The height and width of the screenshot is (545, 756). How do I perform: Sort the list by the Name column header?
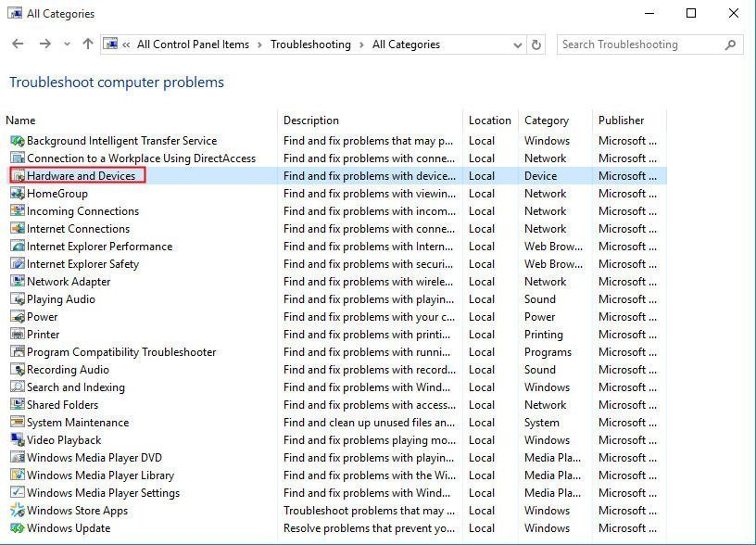(x=20, y=120)
